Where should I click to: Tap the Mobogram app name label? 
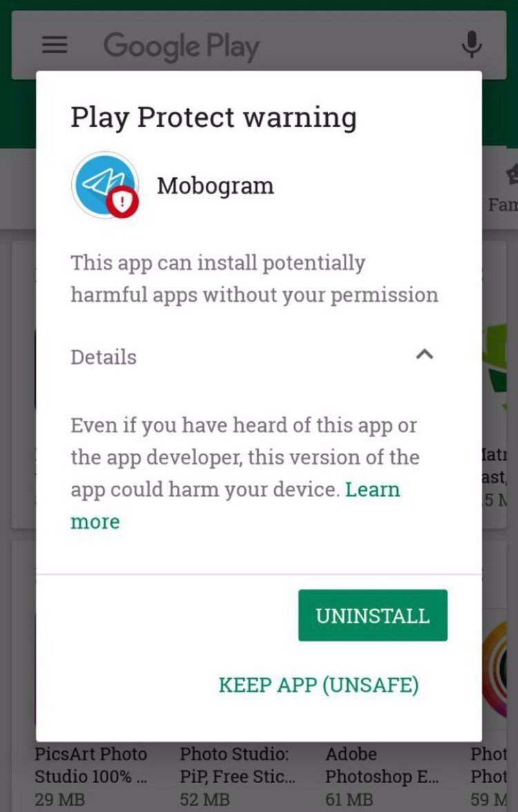(215, 186)
